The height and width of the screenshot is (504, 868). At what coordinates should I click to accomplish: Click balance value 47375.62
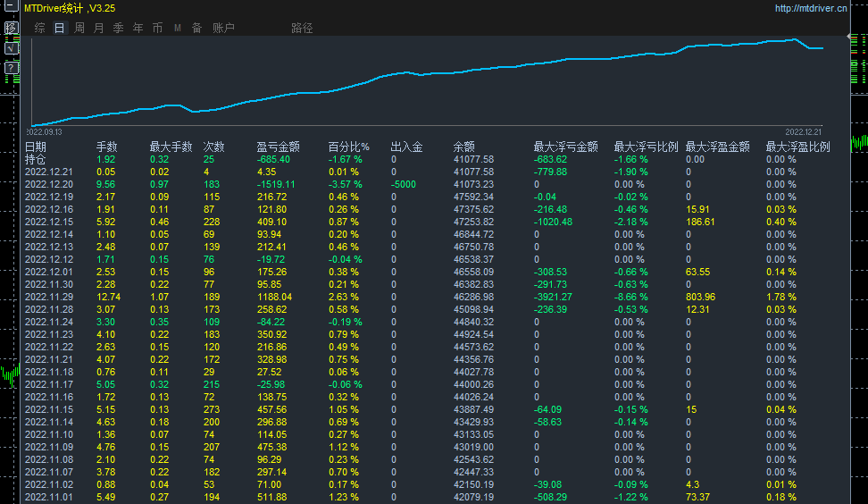tap(474, 209)
